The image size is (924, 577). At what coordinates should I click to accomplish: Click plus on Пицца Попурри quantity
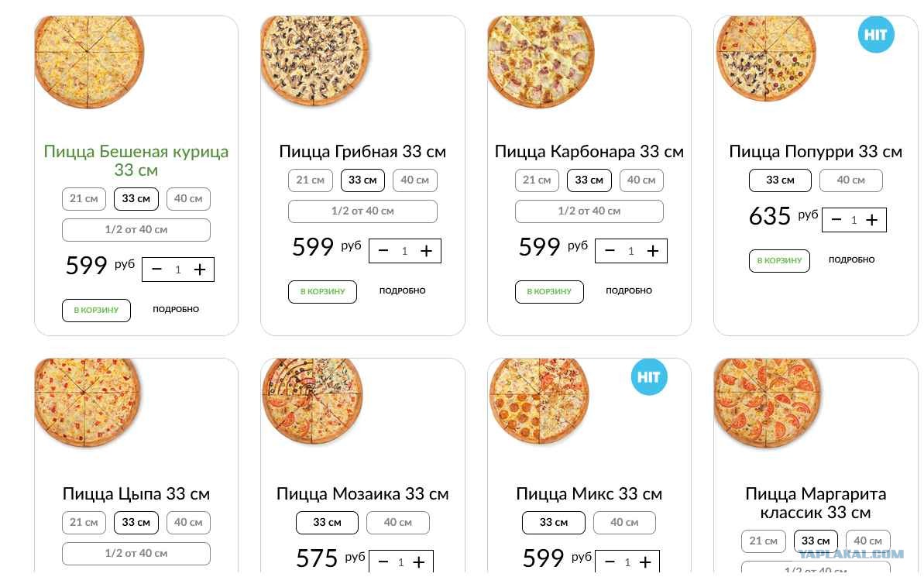871,221
